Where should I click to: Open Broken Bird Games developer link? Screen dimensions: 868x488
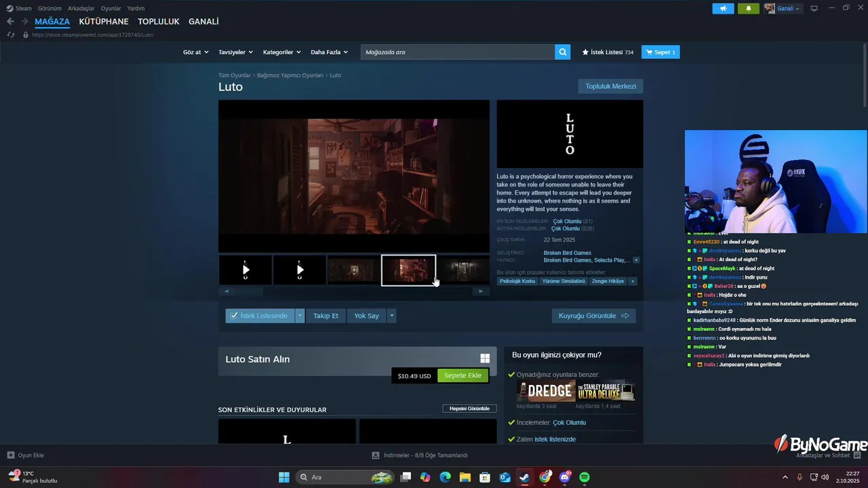click(568, 253)
